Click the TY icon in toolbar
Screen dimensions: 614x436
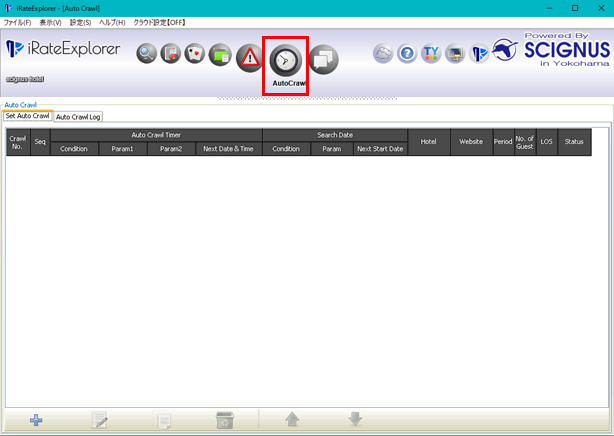coord(431,53)
